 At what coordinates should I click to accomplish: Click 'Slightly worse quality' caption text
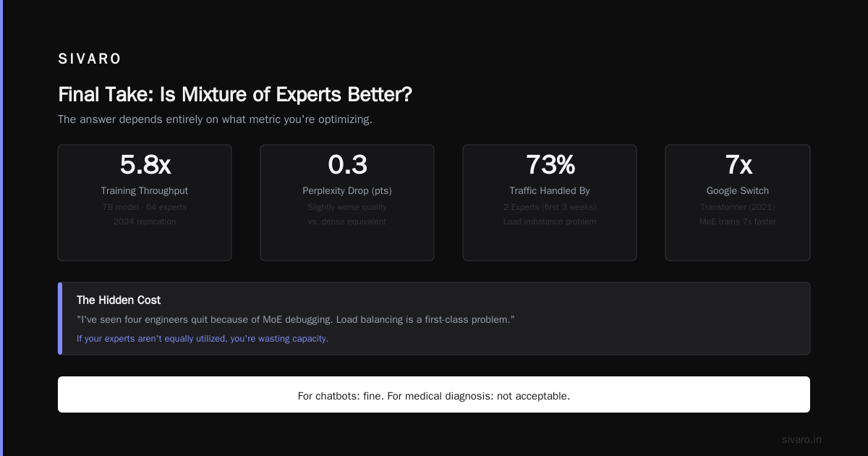[x=347, y=207]
